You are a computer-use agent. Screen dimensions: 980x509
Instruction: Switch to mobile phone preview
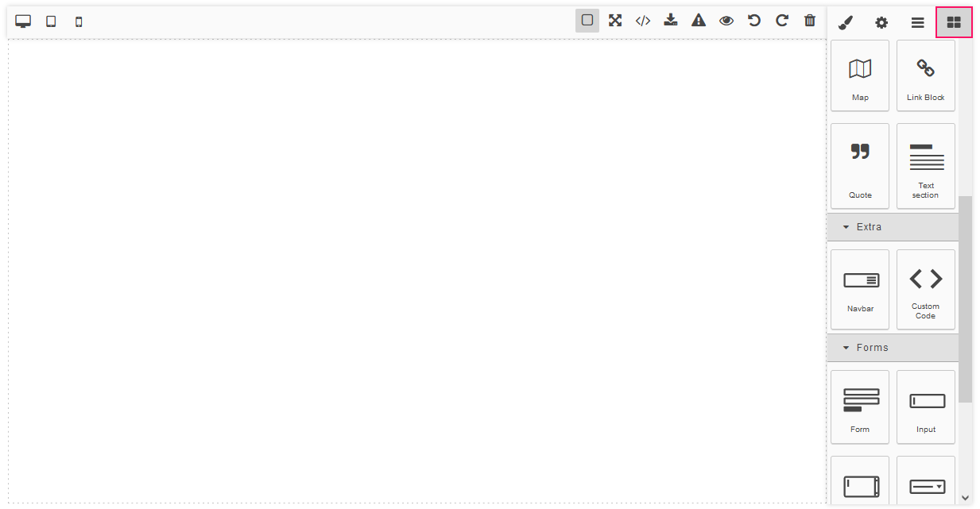79,21
